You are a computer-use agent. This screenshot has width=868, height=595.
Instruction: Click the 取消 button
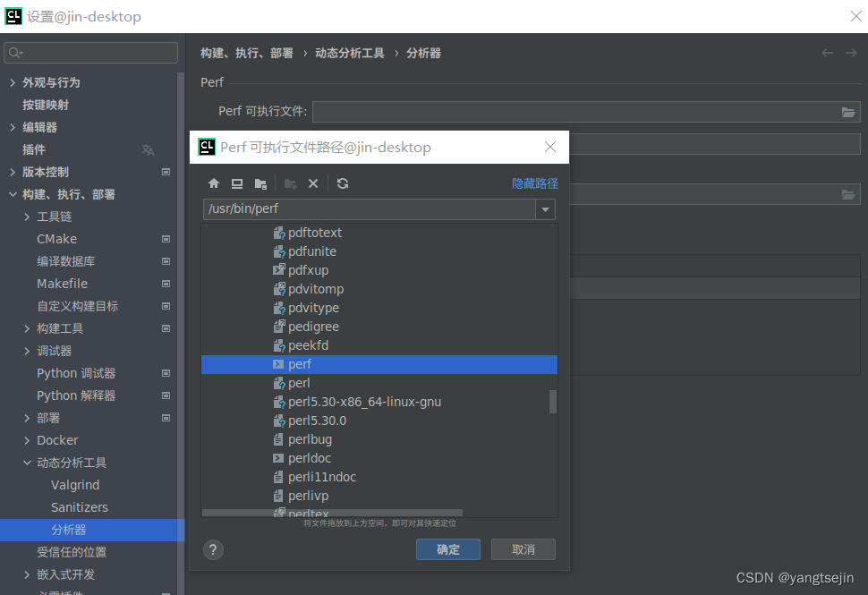523,549
